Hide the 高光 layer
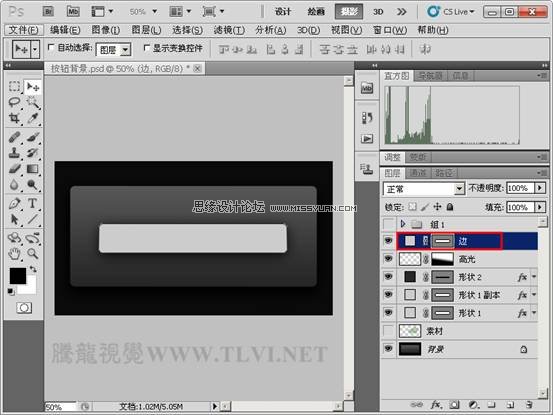The height and width of the screenshot is (415, 553). point(388,259)
